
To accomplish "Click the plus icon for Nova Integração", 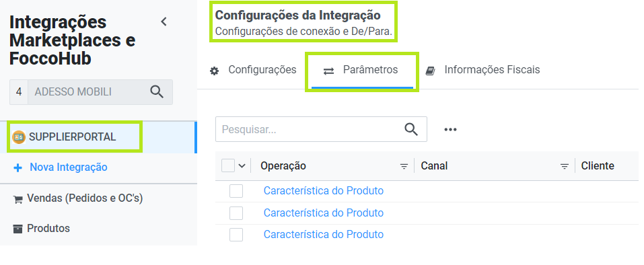I will [x=17, y=167].
